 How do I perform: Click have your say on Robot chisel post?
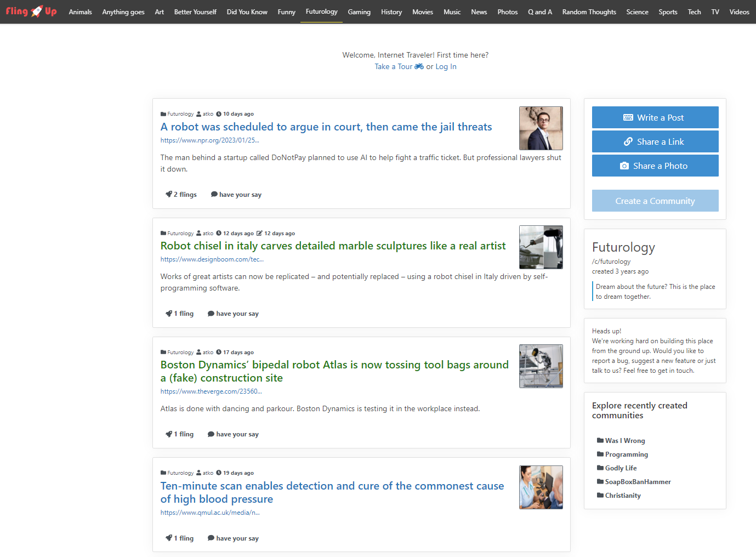(x=233, y=314)
